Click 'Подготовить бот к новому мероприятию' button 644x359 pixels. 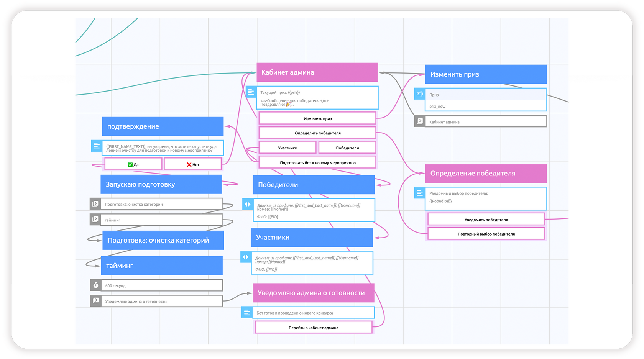pos(317,162)
